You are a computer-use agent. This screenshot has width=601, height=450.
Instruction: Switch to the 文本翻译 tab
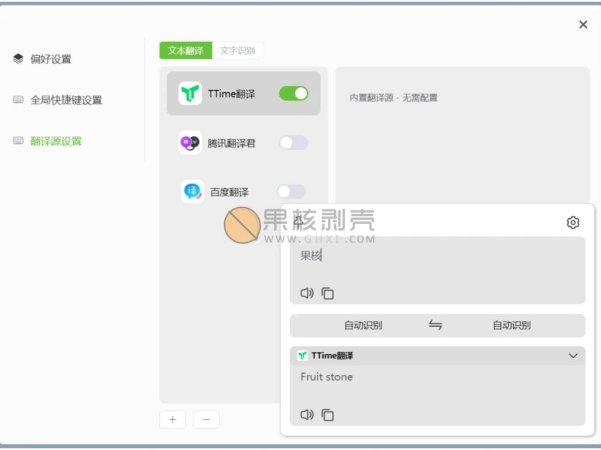tap(186, 50)
